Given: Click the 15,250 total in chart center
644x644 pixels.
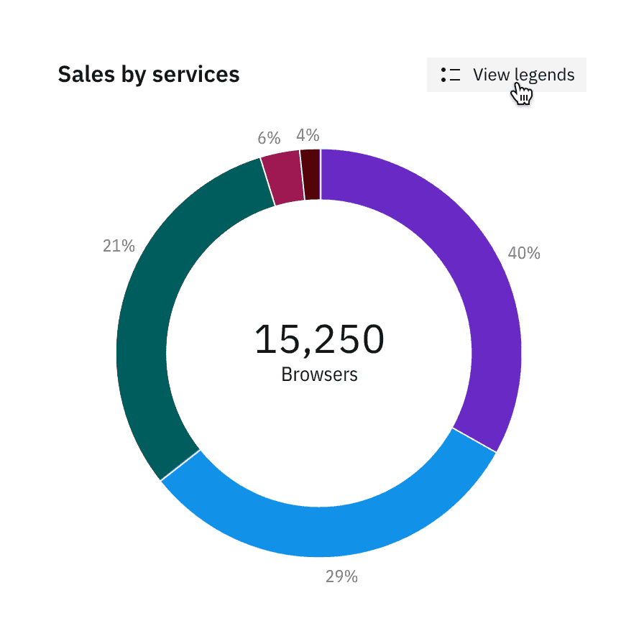Looking at the screenshot, I should click(x=320, y=339).
